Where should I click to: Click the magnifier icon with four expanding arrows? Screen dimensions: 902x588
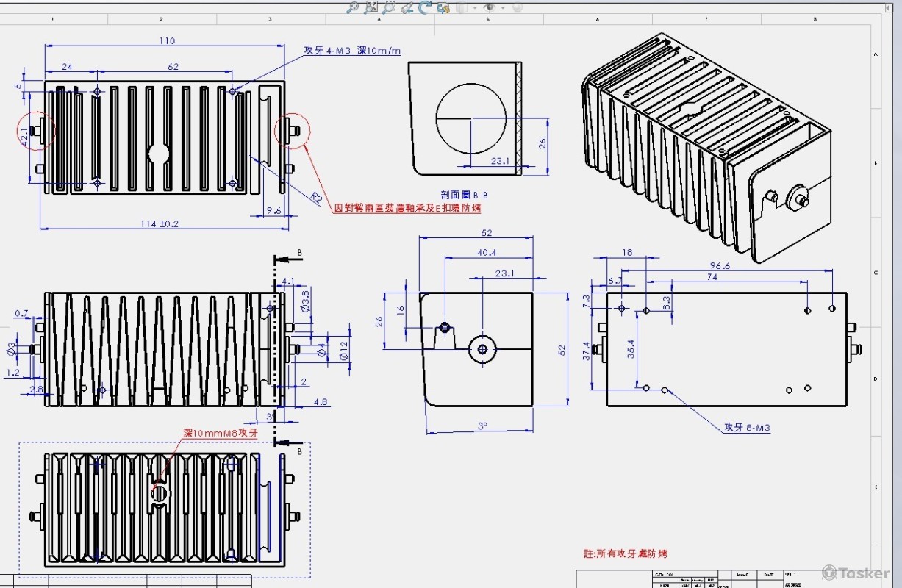[371, 7]
